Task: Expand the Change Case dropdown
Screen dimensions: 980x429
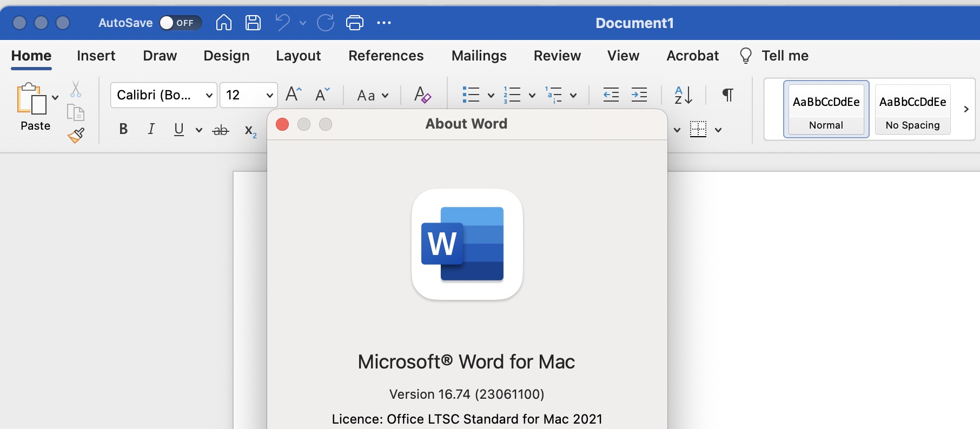Action: pos(373,96)
